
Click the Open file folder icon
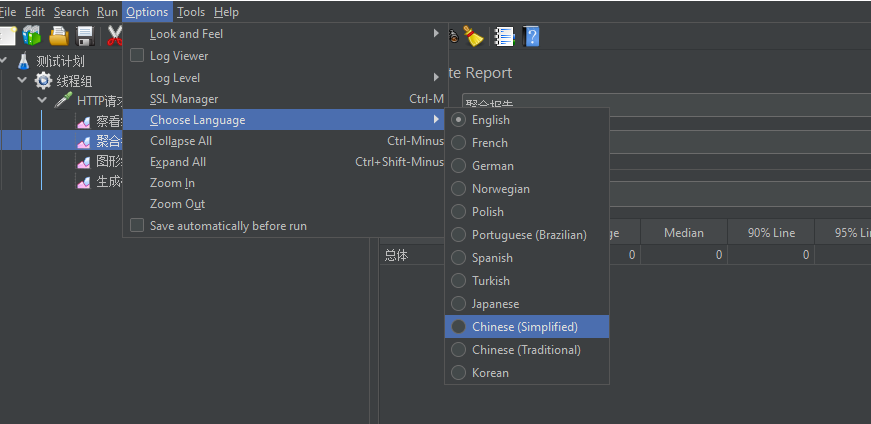59,36
